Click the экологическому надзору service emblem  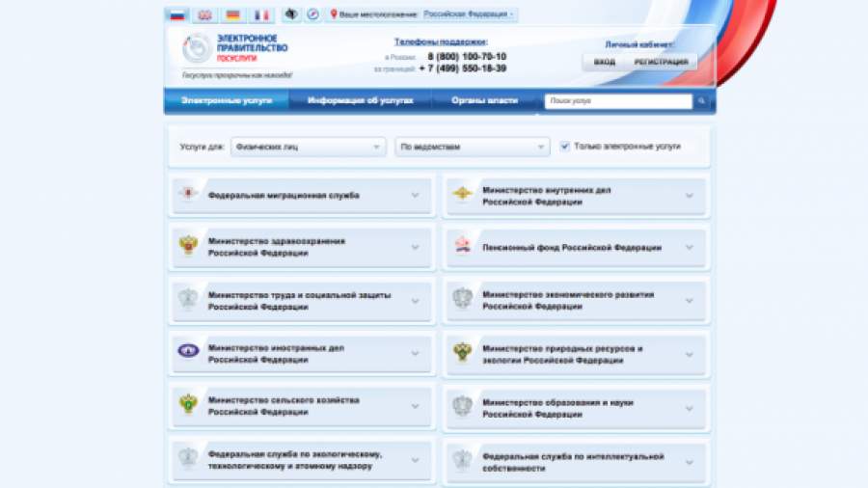[188, 457]
